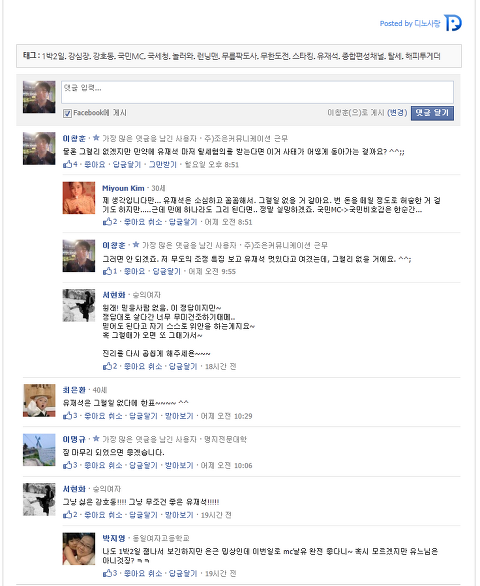Click the 변경 link to change poster

[397, 112]
